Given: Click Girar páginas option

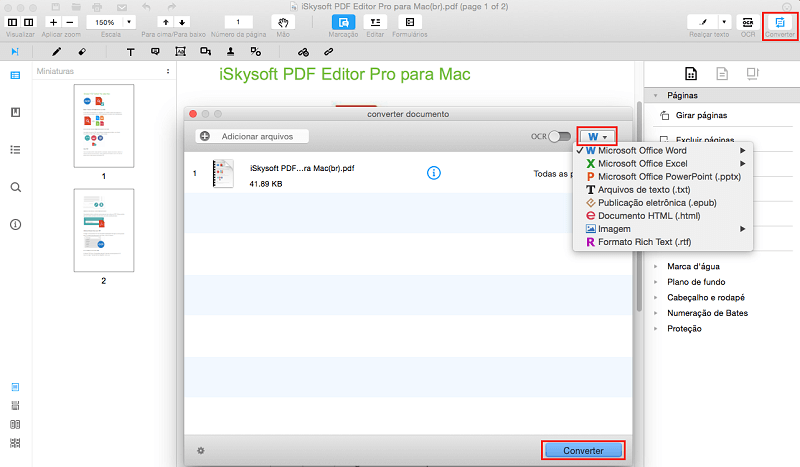Looking at the screenshot, I should tap(701, 115).
